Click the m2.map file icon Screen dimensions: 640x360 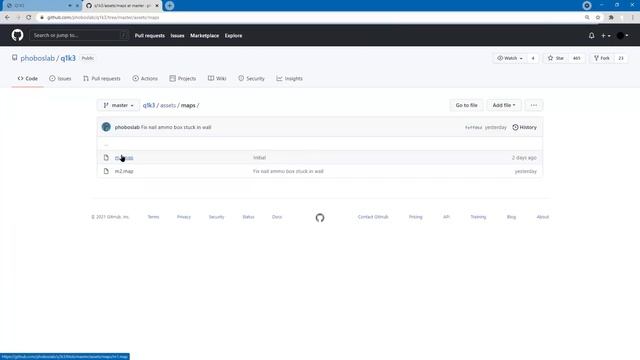coord(106,171)
